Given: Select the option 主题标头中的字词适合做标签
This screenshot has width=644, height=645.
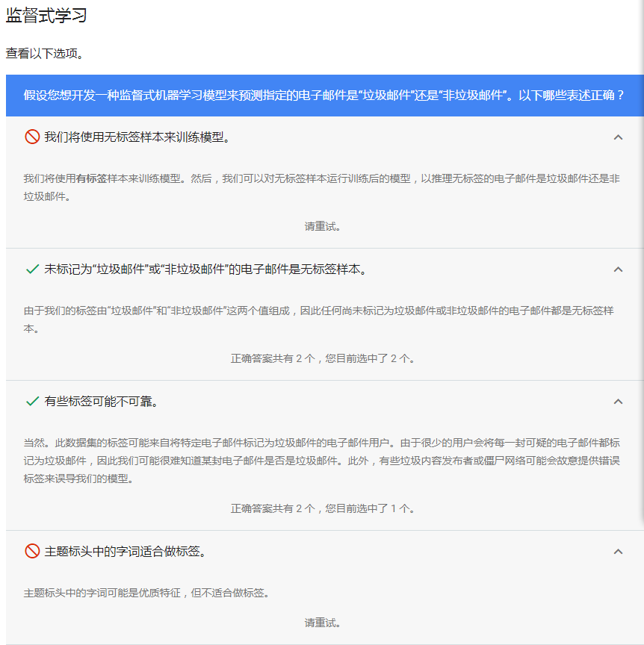Looking at the screenshot, I should point(125,552).
